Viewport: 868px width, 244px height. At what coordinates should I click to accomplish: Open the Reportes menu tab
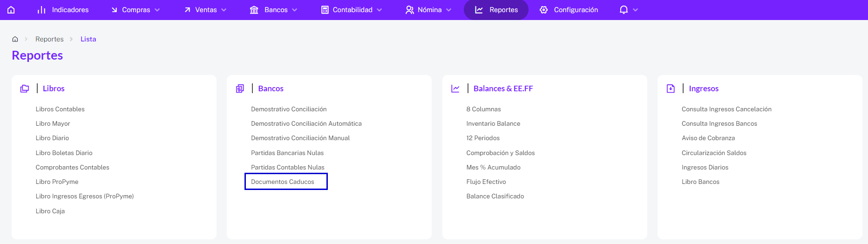coord(496,10)
